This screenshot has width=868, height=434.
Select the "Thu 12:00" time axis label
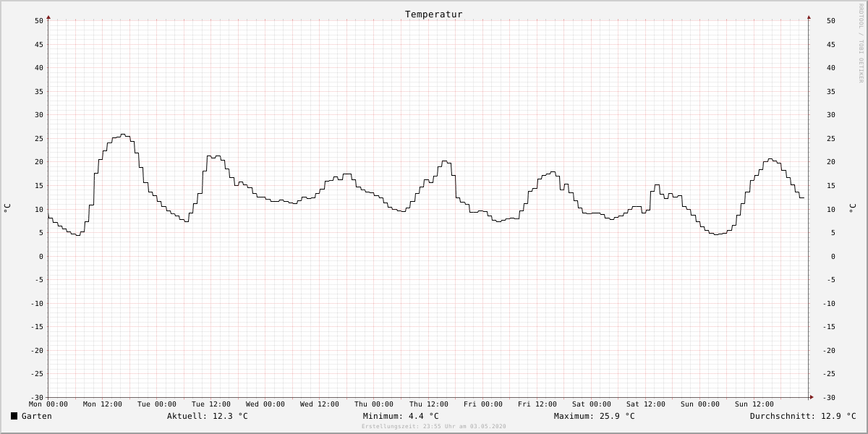point(429,404)
